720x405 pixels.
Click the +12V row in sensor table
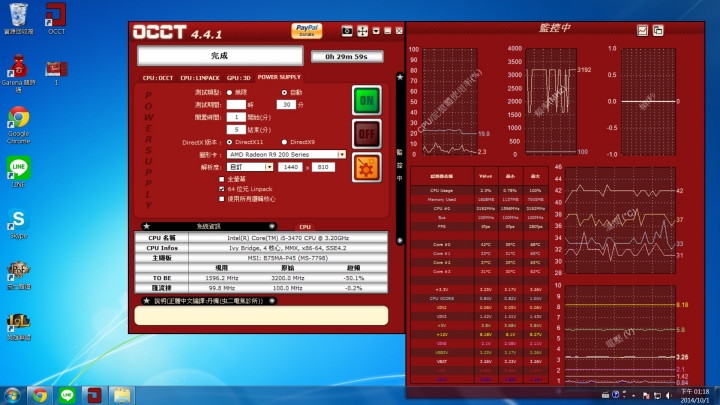pos(479,334)
